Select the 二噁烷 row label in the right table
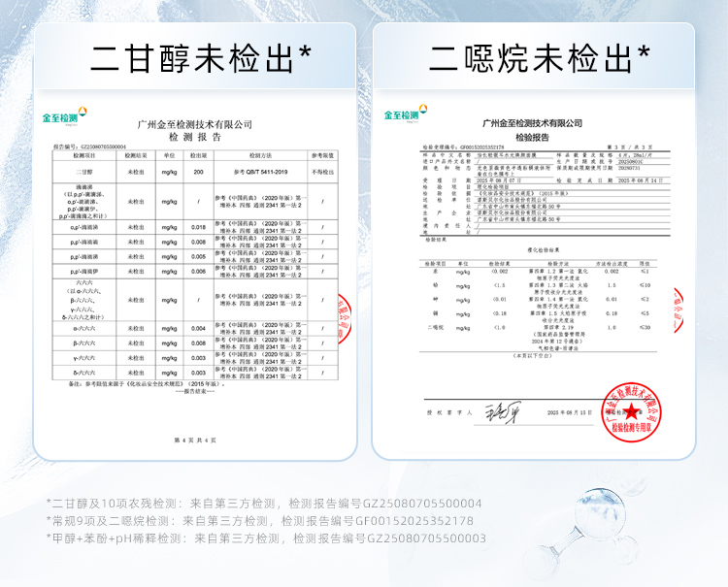The image size is (728, 587). (436, 328)
